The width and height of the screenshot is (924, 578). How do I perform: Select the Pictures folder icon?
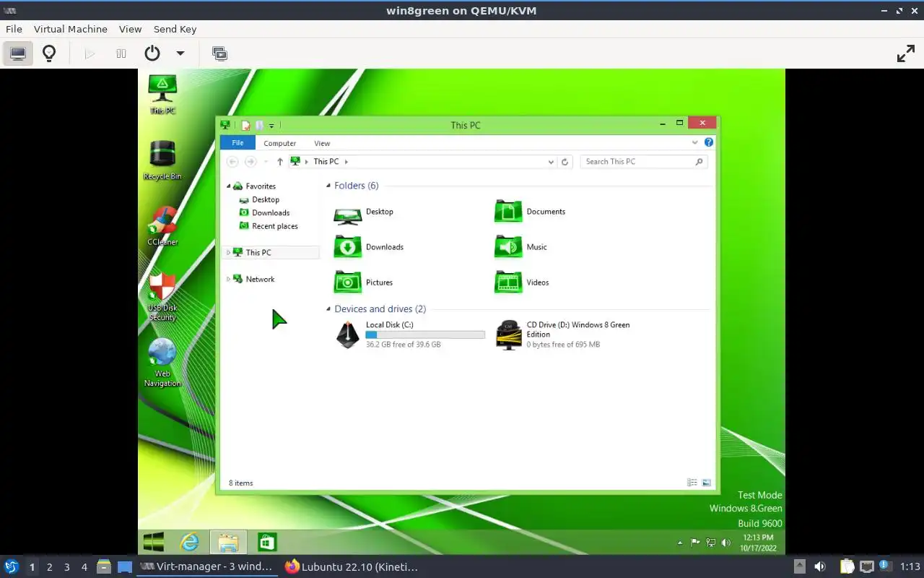coord(348,282)
